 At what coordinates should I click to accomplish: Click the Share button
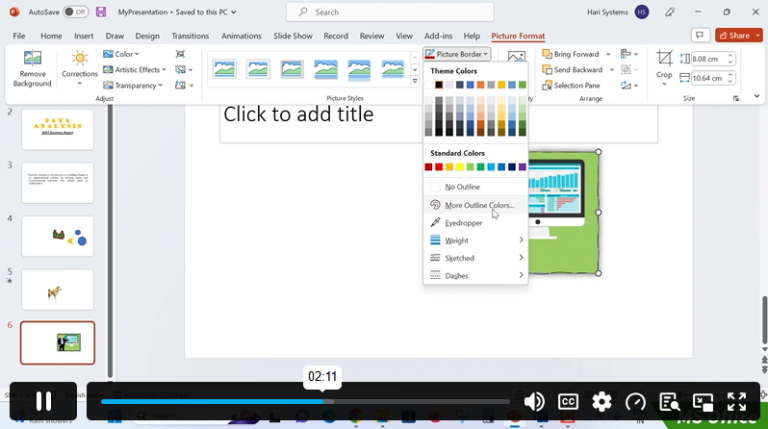[735, 35]
